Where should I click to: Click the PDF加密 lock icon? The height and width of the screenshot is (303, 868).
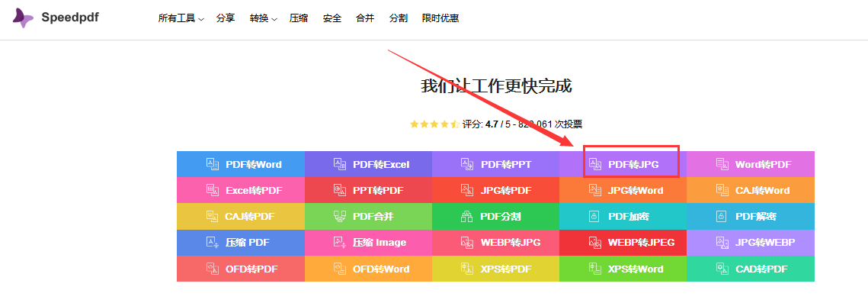point(594,216)
